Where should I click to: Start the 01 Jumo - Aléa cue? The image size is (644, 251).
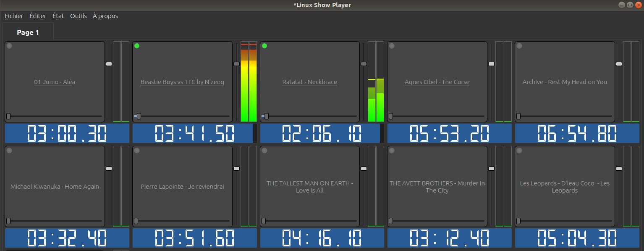coord(55,82)
